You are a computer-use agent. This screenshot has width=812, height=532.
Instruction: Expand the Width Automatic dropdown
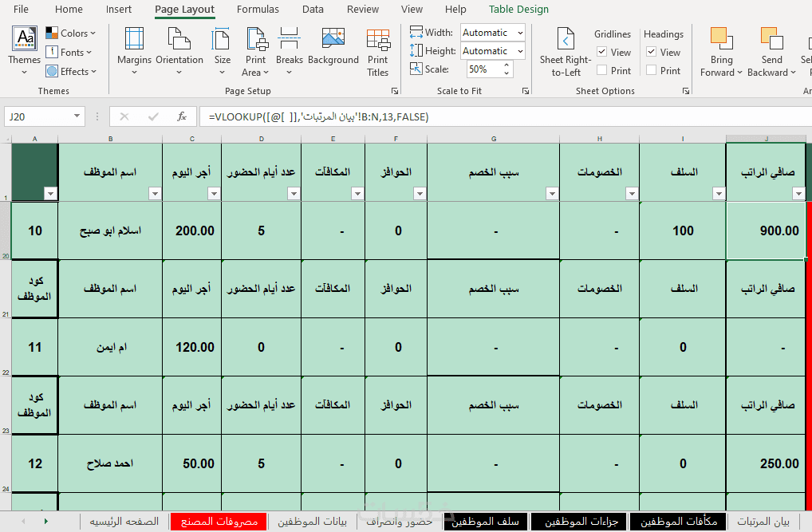point(520,33)
